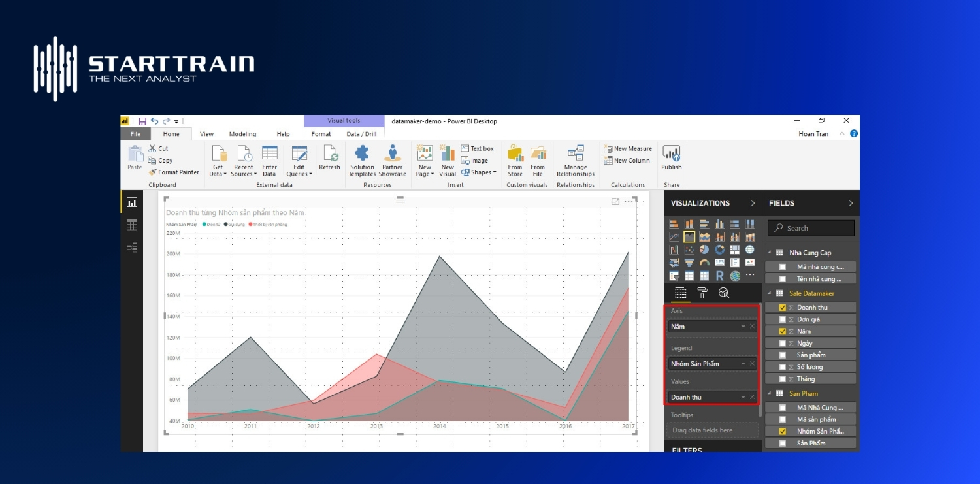Image resolution: width=980 pixels, height=484 pixels.
Task: Select the funnel chart visualization
Action: point(689,263)
